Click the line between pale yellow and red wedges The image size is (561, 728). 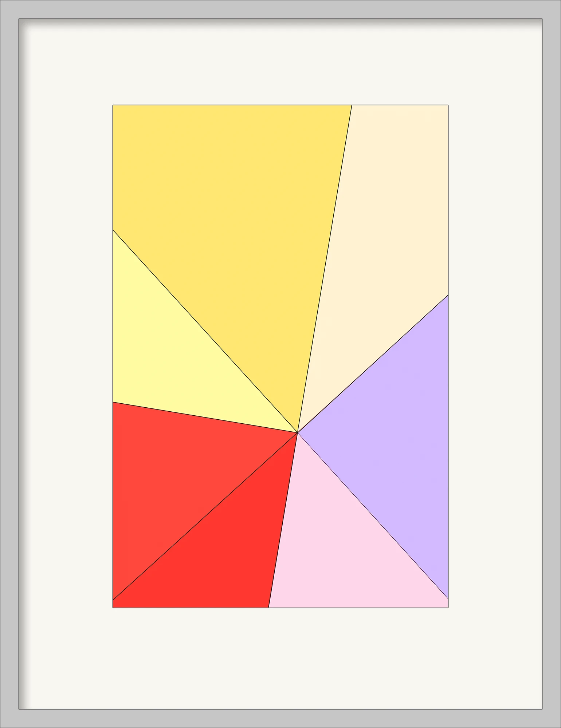204,417
